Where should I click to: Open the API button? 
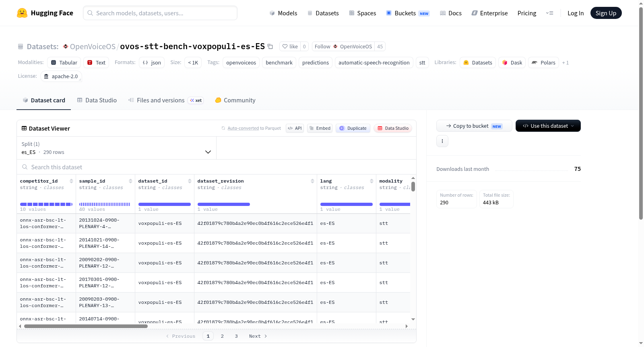(295, 128)
